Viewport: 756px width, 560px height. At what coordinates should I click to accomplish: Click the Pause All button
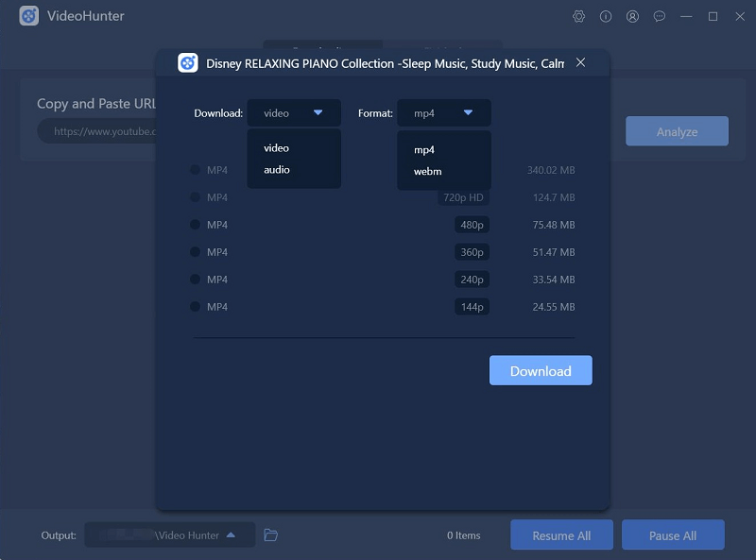[672, 535]
